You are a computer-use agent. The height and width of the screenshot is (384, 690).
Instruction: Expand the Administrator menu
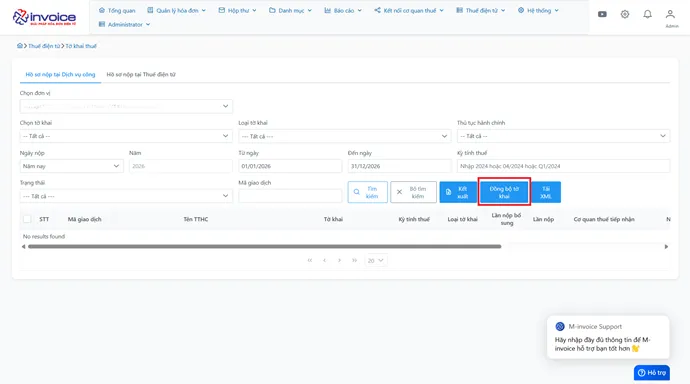[x=125, y=24]
